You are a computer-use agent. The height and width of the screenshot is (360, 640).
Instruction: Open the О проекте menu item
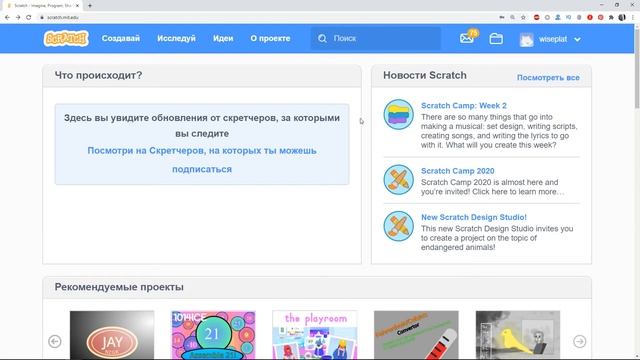click(x=270, y=38)
